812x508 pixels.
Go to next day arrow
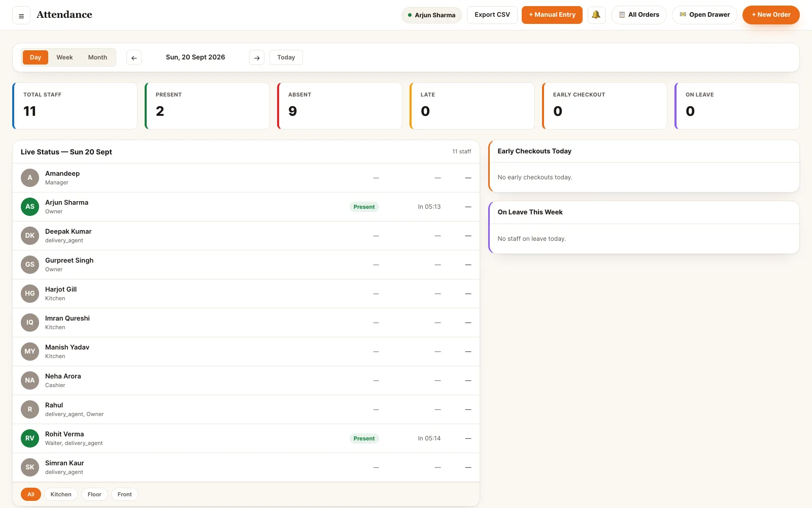pos(257,58)
